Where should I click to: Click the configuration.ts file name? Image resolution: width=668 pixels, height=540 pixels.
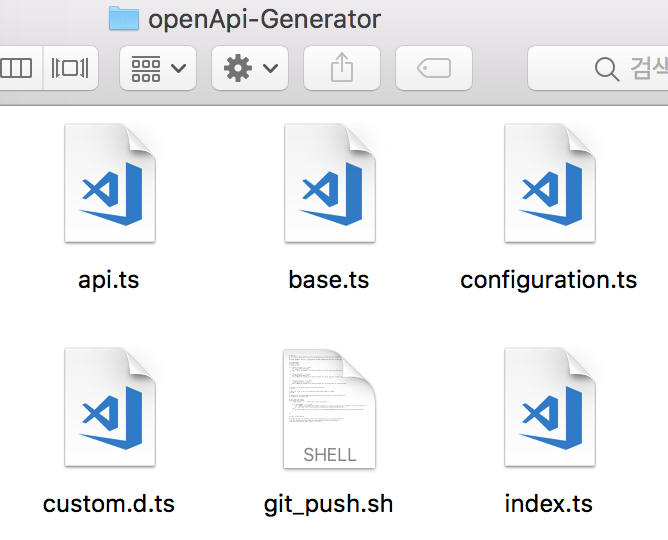point(549,281)
